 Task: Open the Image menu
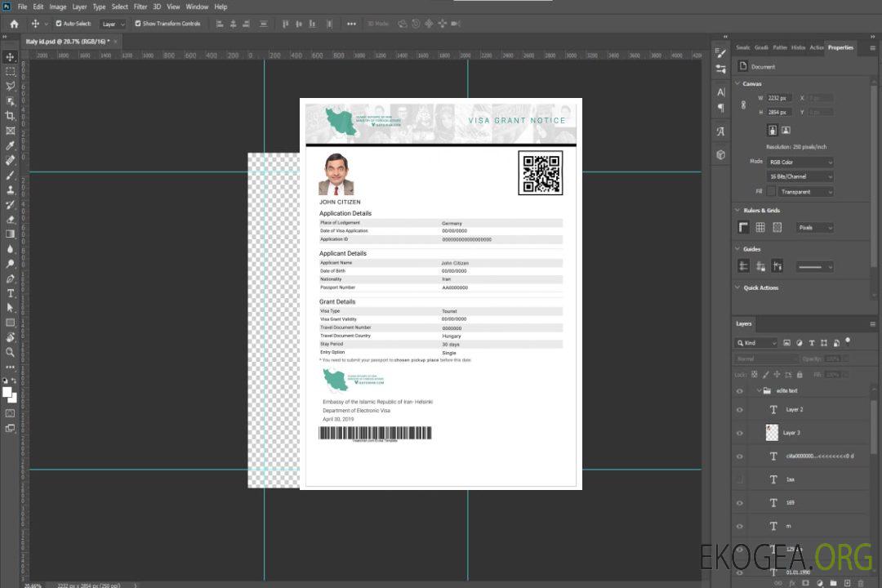pyautogui.click(x=58, y=7)
